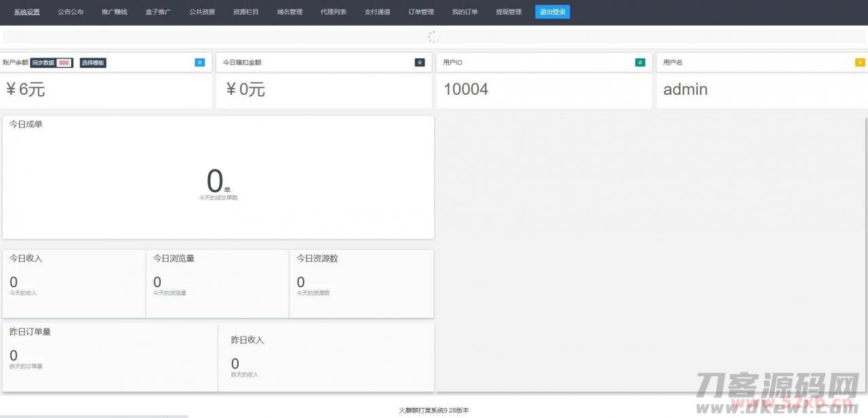The height and width of the screenshot is (418, 868).
Task: Click the 选择模板 button
Action: pyautogui.click(x=93, y=63)
